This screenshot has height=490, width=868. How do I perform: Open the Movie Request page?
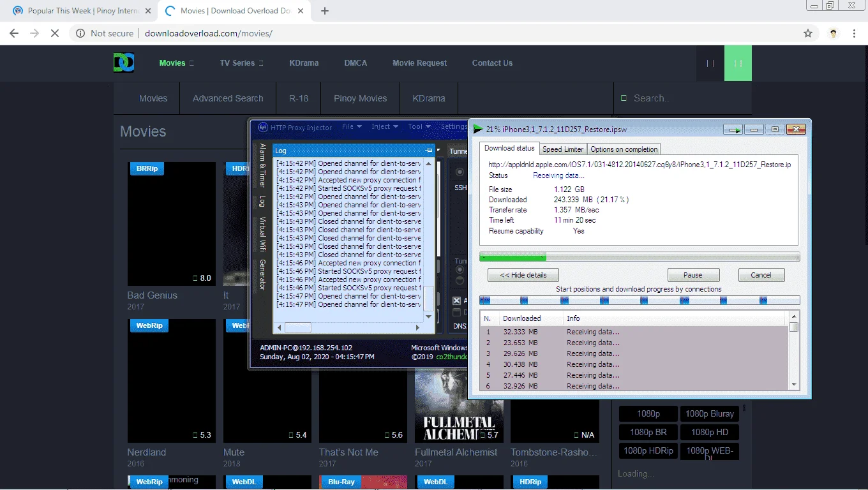(420, 63)
